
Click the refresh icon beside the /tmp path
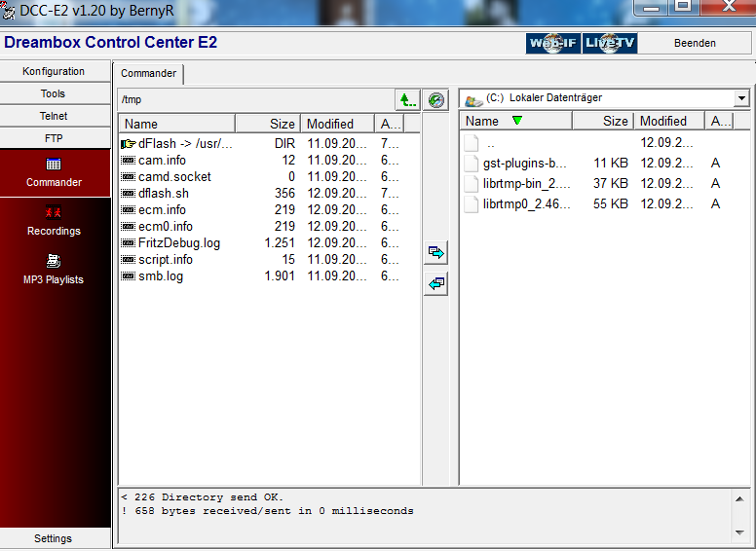point(436,99)
